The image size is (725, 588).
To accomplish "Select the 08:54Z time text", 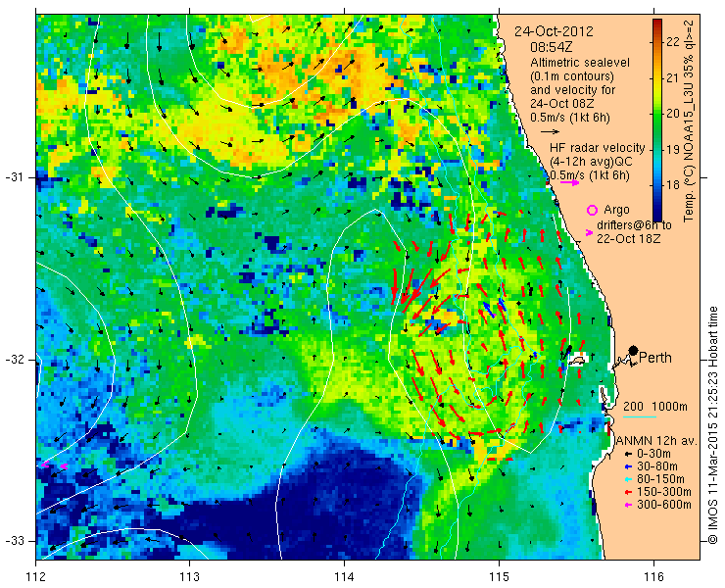I will pyautogui.click(x=553, y=47).
